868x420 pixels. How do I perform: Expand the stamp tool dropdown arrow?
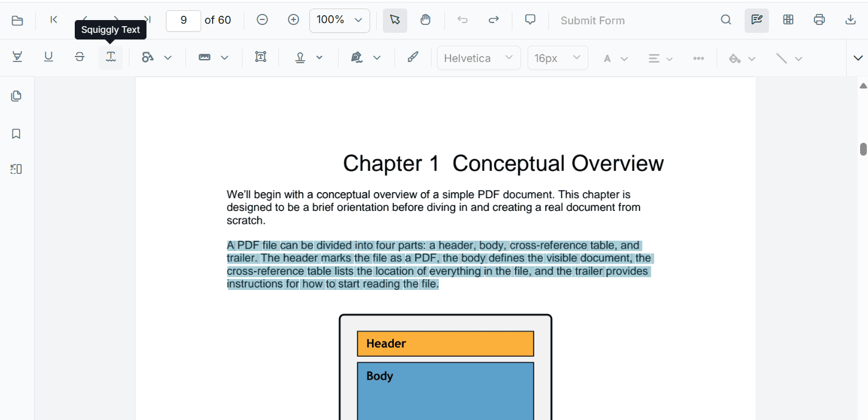click(319, 58)
